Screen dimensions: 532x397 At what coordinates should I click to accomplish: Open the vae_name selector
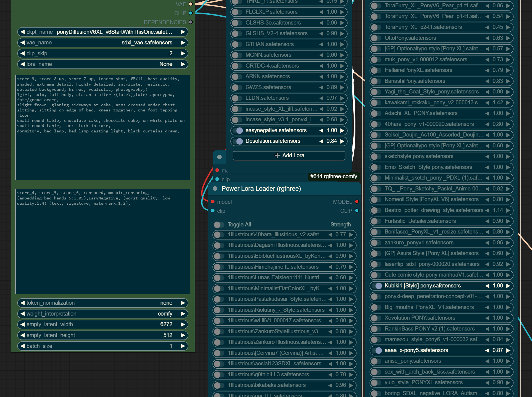[102, 43]
